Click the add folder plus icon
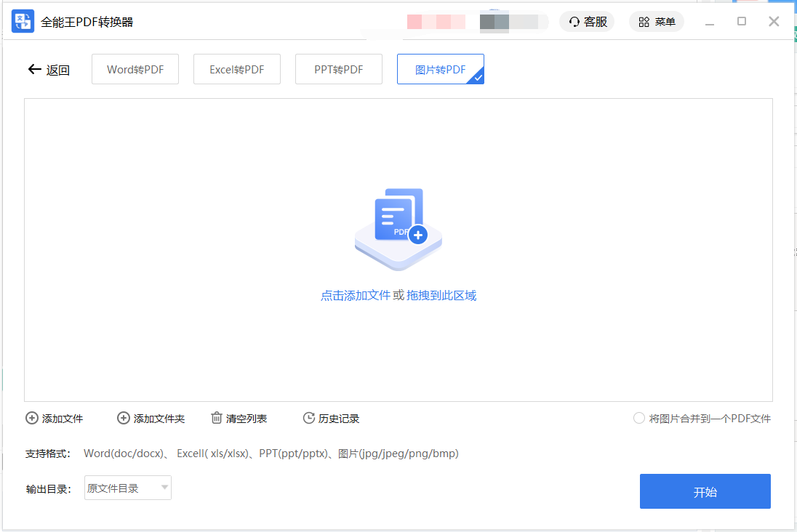The width and height of the screenshot is (797, 532). click(124, 418)
